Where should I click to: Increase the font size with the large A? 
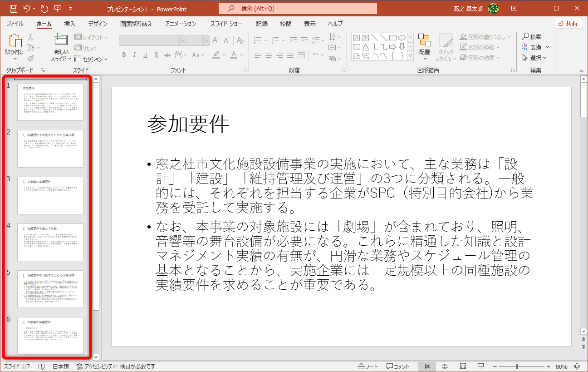(216, 40)
